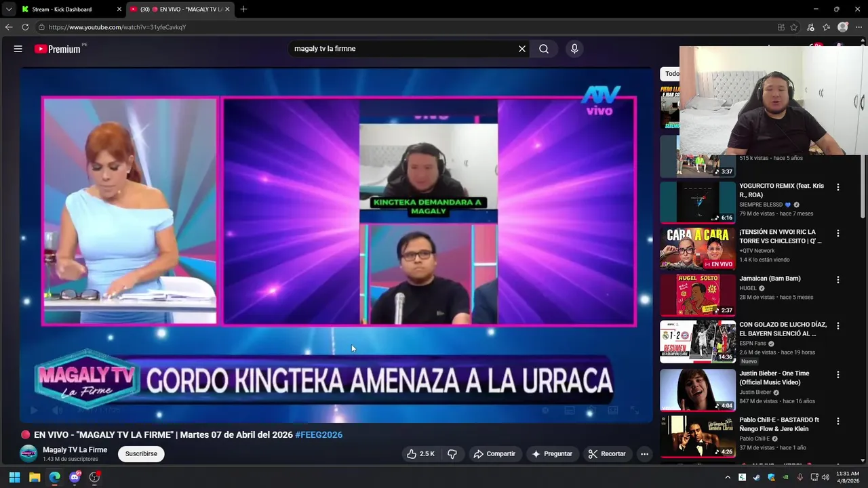View site information icon in address bar
Viewport: 868px width, 488px height.
click(41, 27)
